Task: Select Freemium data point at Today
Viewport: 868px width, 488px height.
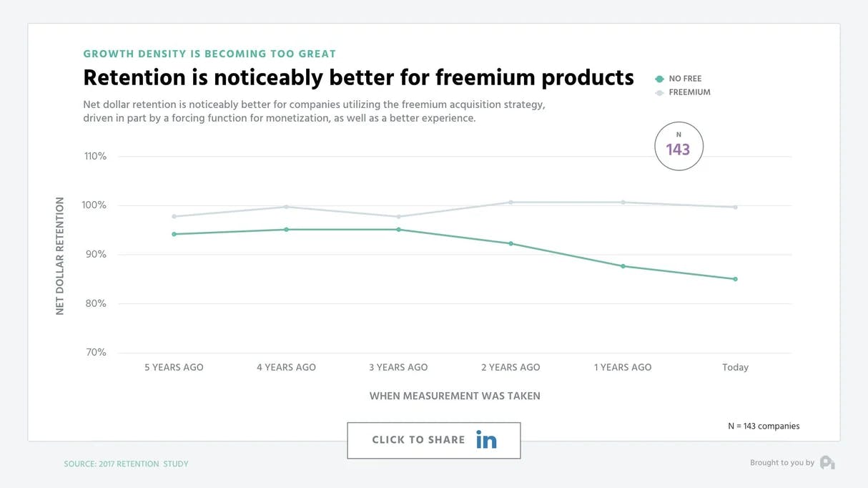Action: 735,207
